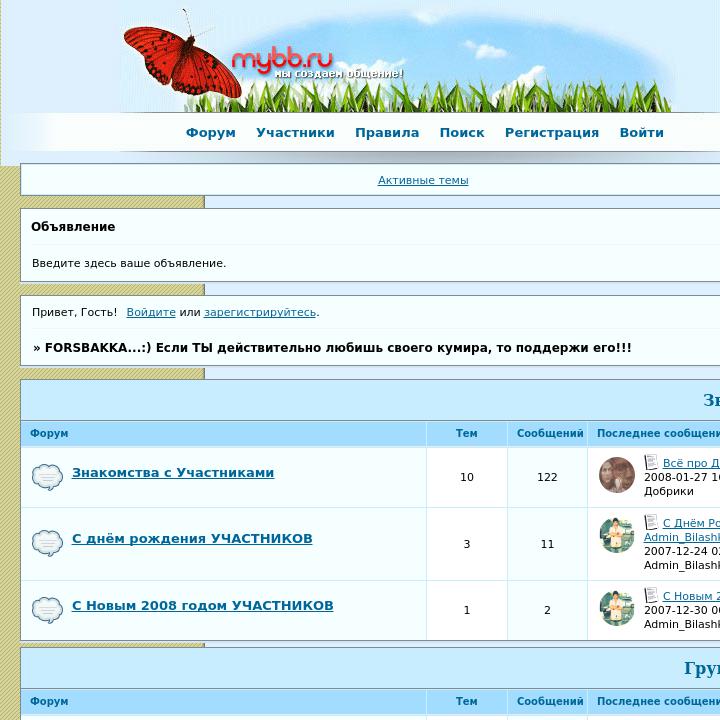Viewport: 720px width, 720px height.
Task: Click the Войдите link in greeting
Action: click(151, 312)
